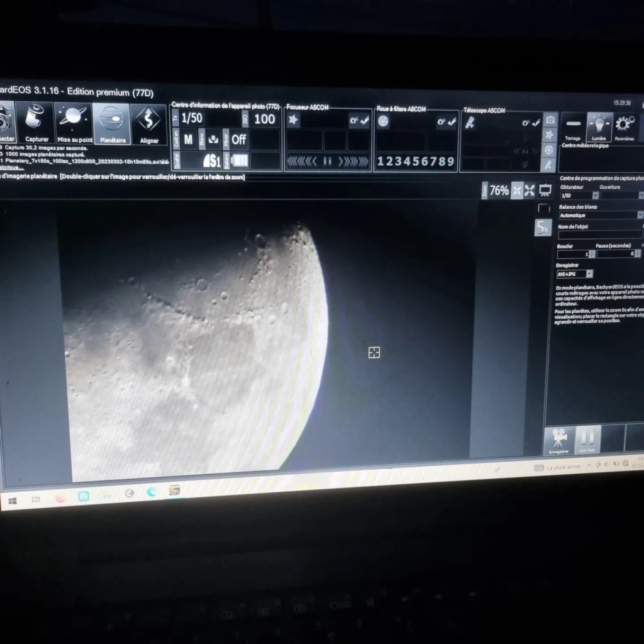Click the presentation screen icon beside zoom
The width and height of the screenshot is (644, 644).
tap(545, 190)
